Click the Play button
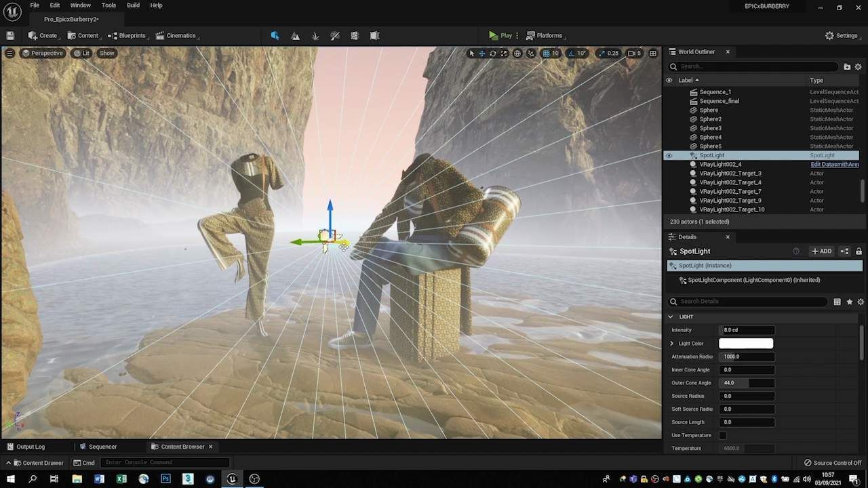868x488 pixels. click(500, 35)
